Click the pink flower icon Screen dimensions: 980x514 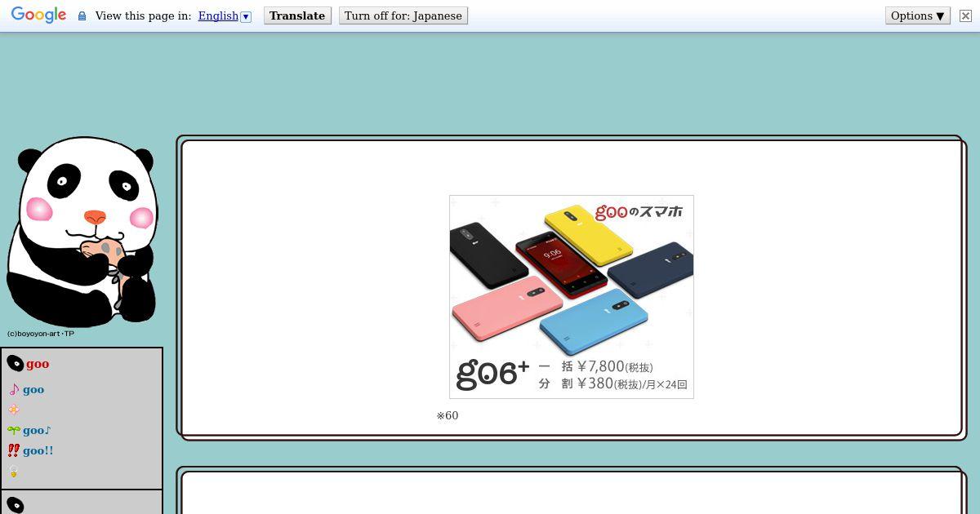[14, 410]
